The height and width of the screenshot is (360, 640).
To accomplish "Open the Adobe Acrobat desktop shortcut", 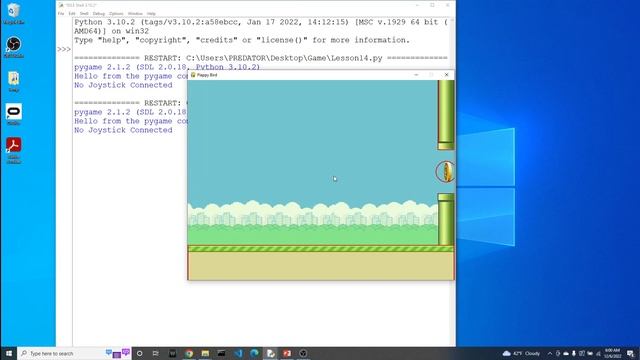I will tap(13, 150).
